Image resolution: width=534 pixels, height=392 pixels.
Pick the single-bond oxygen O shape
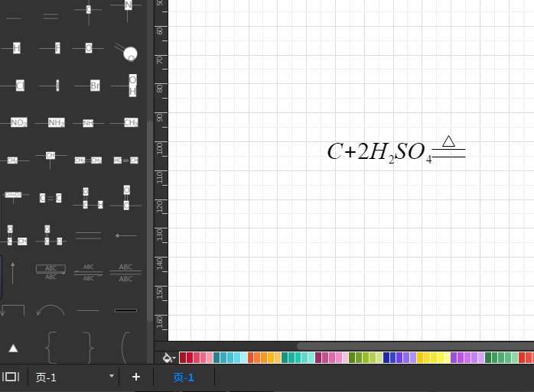click(88, 48)
